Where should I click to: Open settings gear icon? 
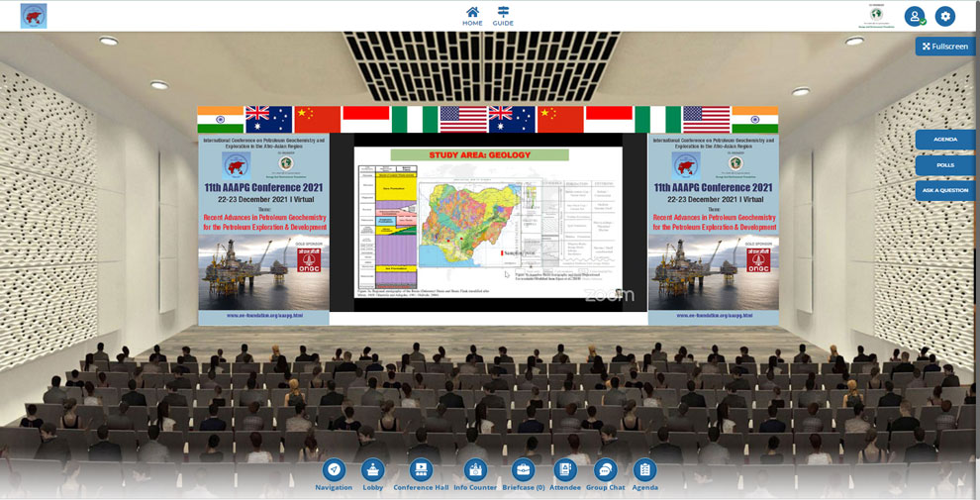(945, 16)
